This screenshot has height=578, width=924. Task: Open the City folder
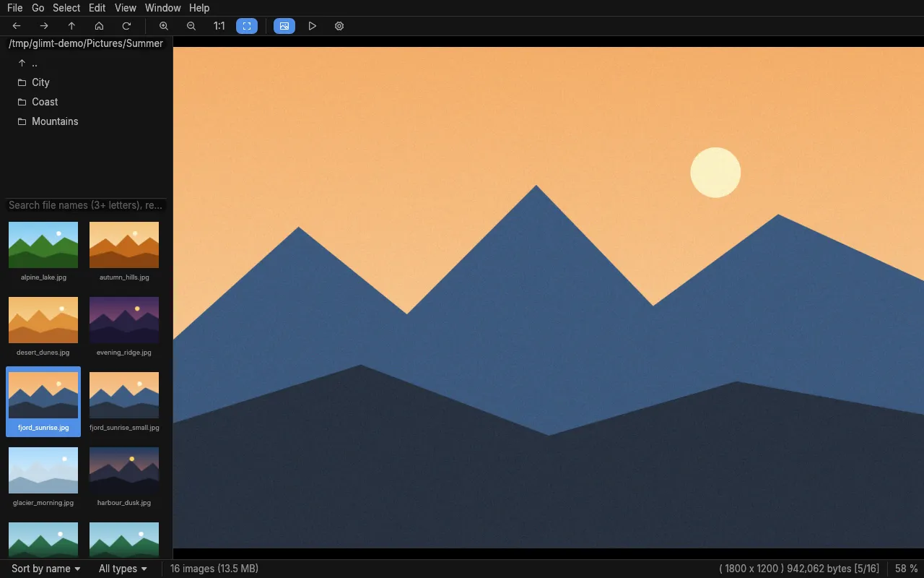pos(87,82)
